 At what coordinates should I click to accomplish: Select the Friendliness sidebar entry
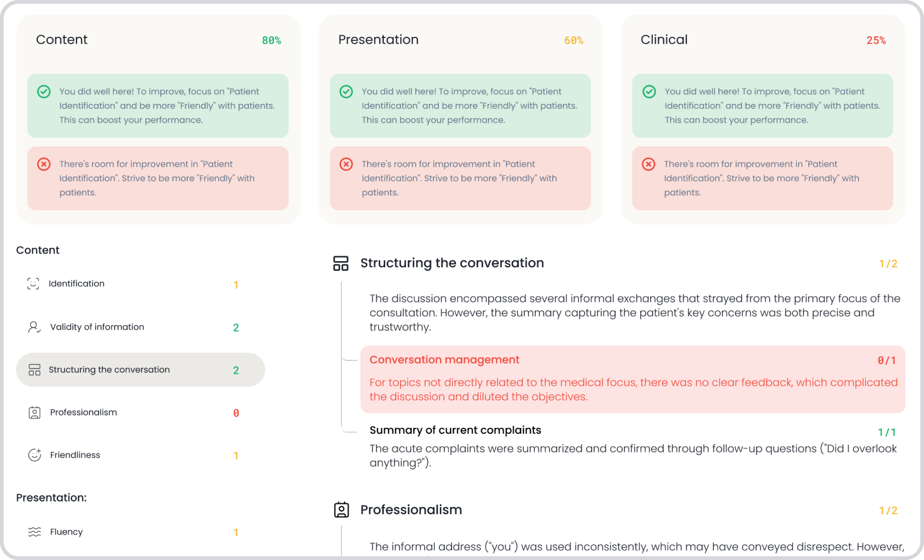pyautogui.click(x=75, y=455)
